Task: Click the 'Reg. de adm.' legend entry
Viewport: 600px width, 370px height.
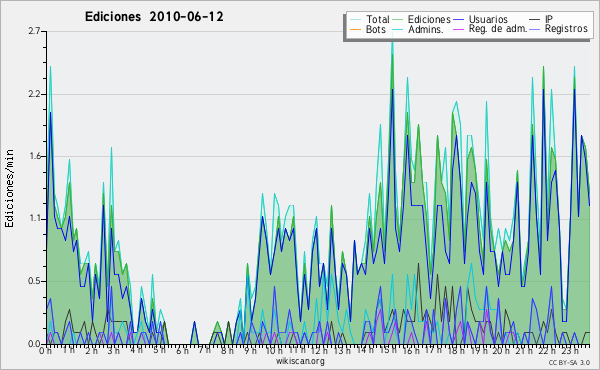Action: click(498, 29)
